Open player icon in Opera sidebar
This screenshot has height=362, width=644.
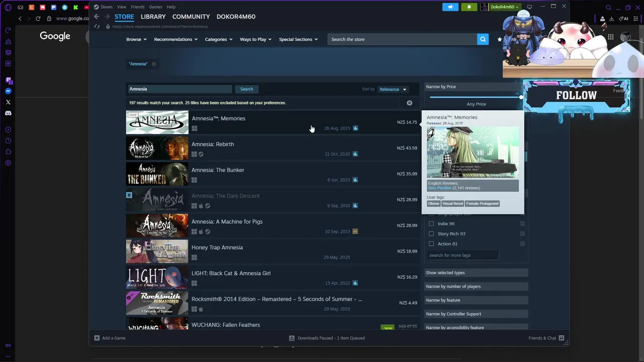coord(8,130)
